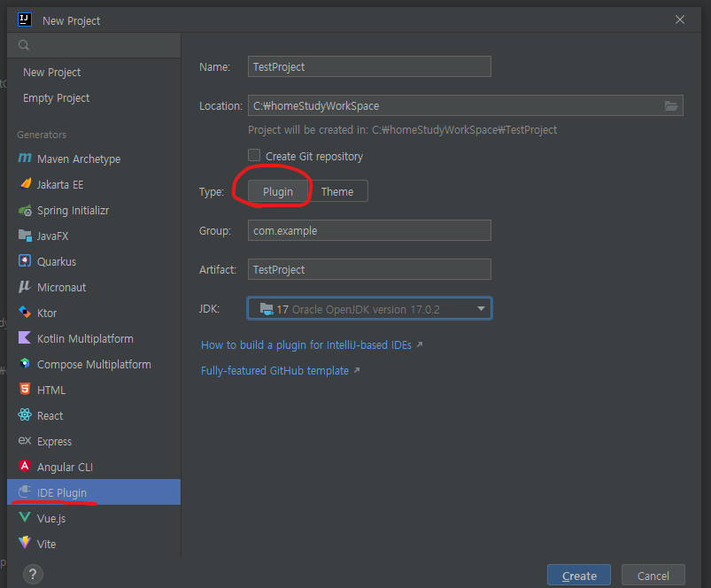
Task: Select the Vue.js text label
Action: [x=51, y=519]
